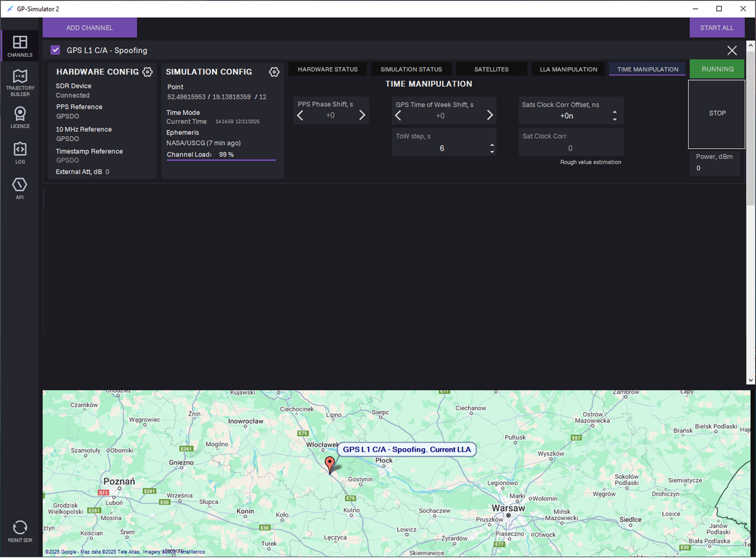
Task: Click the GPS L1 C/A Current LLA map label
Action: click(x=407, y=449)
